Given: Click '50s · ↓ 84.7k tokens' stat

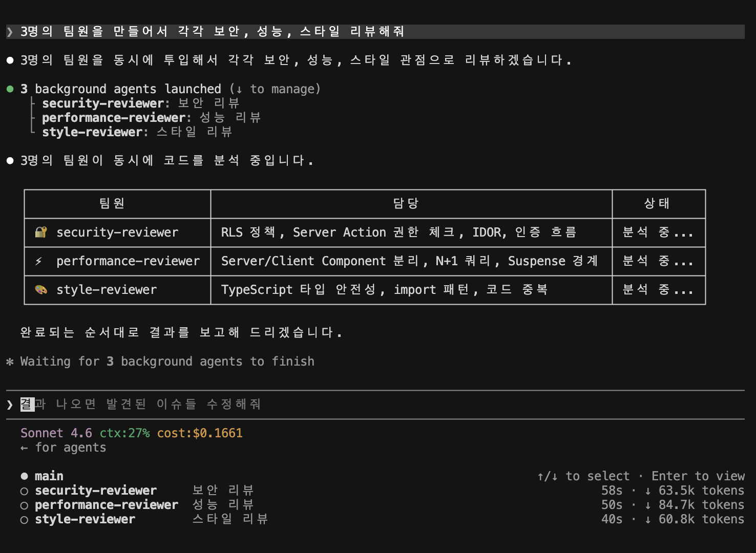Looking at the screenshot, I should point(673,505).
